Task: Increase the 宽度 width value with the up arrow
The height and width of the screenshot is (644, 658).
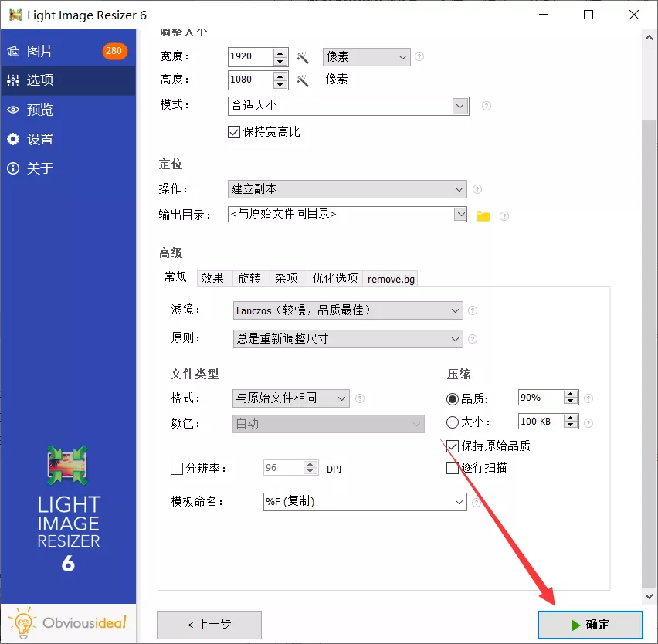Action: (x=280, y=53)
